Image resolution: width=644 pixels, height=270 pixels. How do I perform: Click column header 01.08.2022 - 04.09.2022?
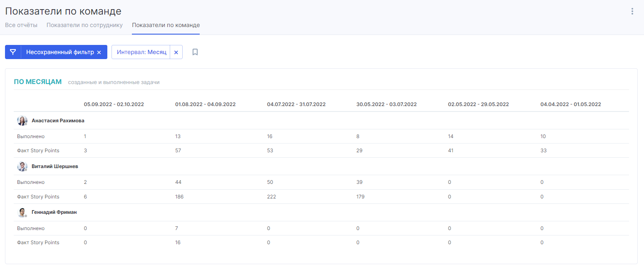click(x=206, y=104)
